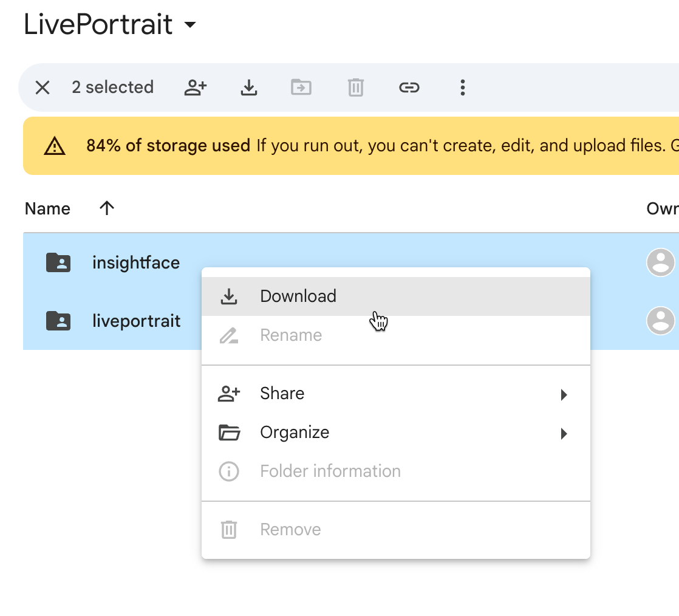
Task: Reverse sort order with the up arrow
Action: point(107,208)
